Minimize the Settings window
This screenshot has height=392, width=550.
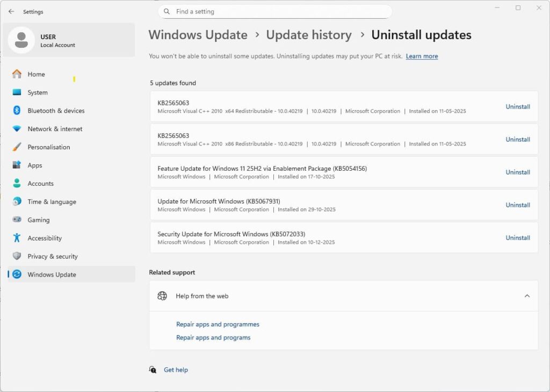click(x=497, y=8)
